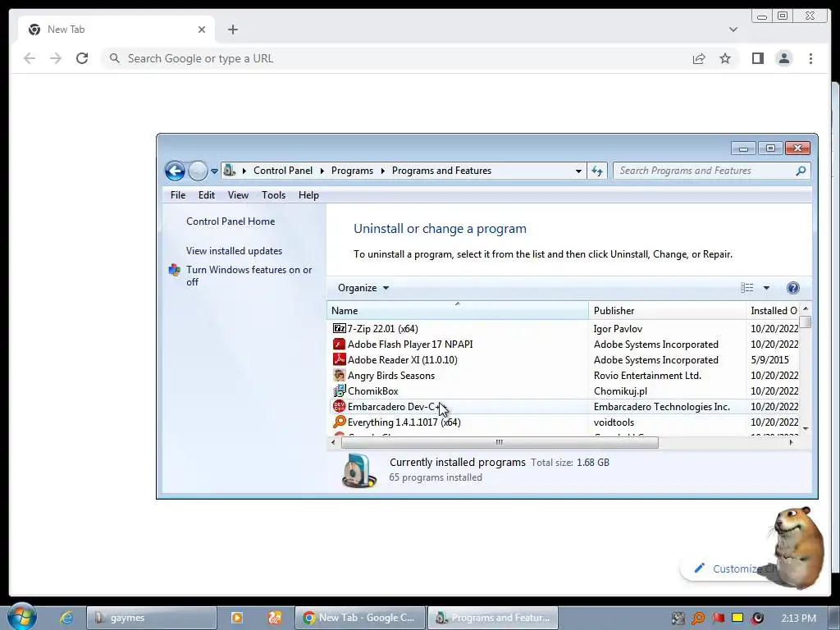The width and height of the screenshot is (840, 630).
Task: Open a new Chrome tab with plus
Action: click(232, 30)
